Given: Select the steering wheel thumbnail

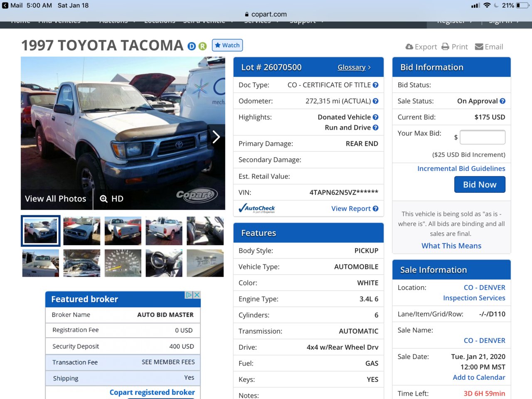Looking at the screenshot, I should coord(164,263).
